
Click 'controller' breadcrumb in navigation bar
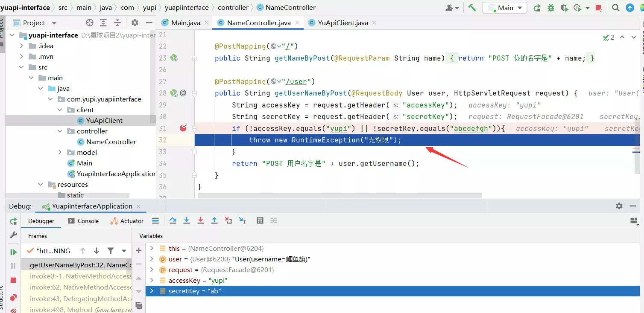[233, 8]
